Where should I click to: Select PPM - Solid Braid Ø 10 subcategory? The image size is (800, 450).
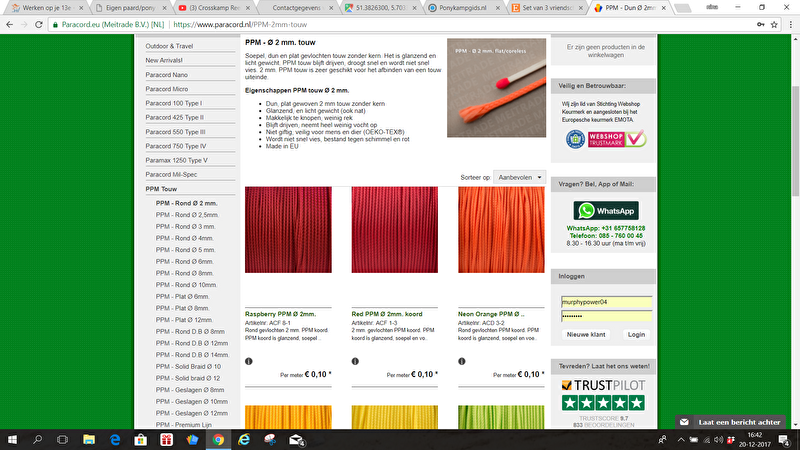click(188, 366)
